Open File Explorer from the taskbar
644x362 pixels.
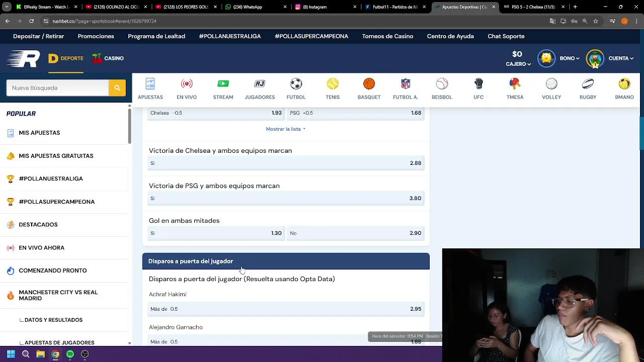tap(41, 354)
